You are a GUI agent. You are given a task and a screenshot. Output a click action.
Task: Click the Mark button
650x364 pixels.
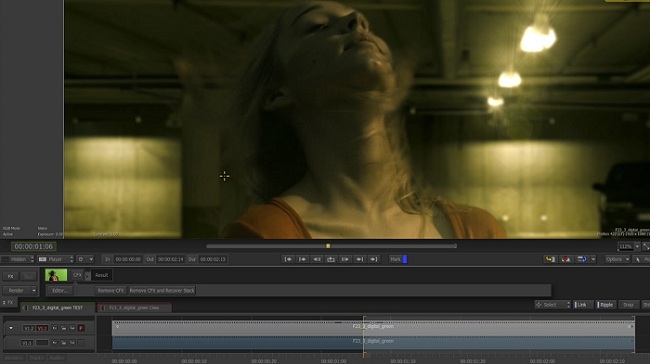pos(395,259)
